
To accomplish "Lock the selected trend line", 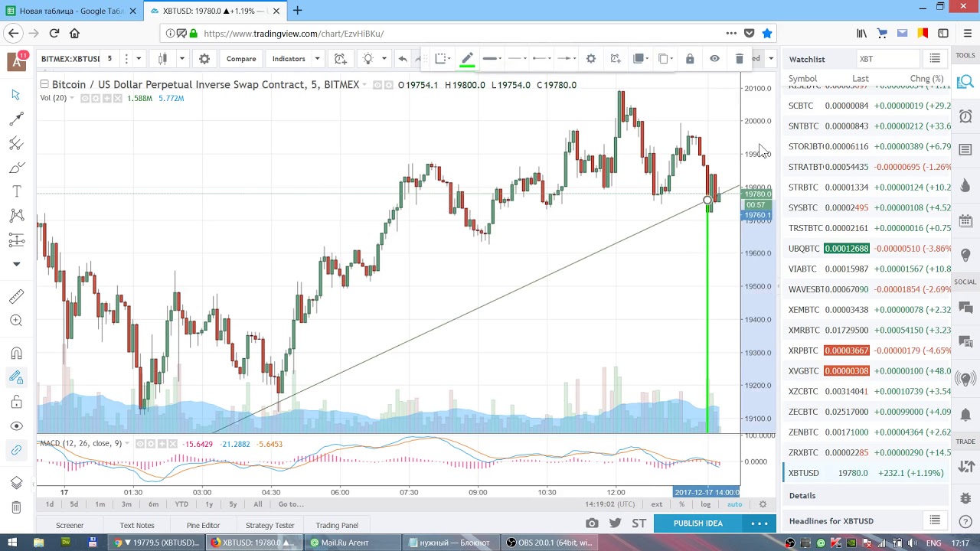I will 690,59.
